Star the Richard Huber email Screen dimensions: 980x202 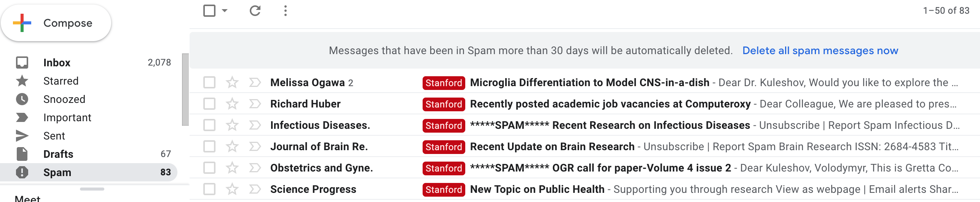pyautogui.click(x=232, y=104)
